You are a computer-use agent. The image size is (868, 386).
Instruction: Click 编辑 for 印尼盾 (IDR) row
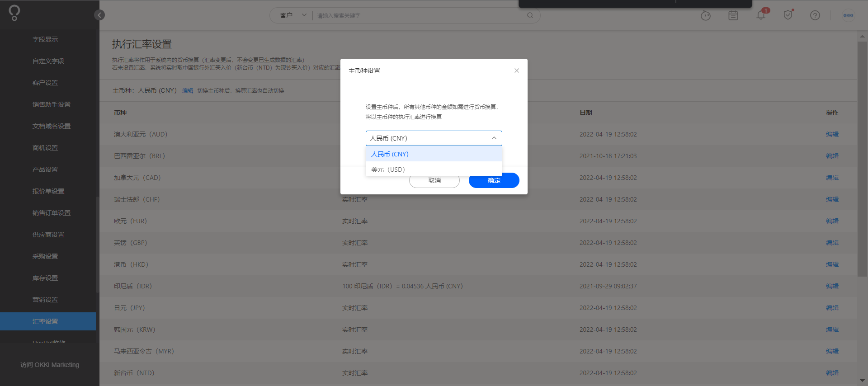832,286
